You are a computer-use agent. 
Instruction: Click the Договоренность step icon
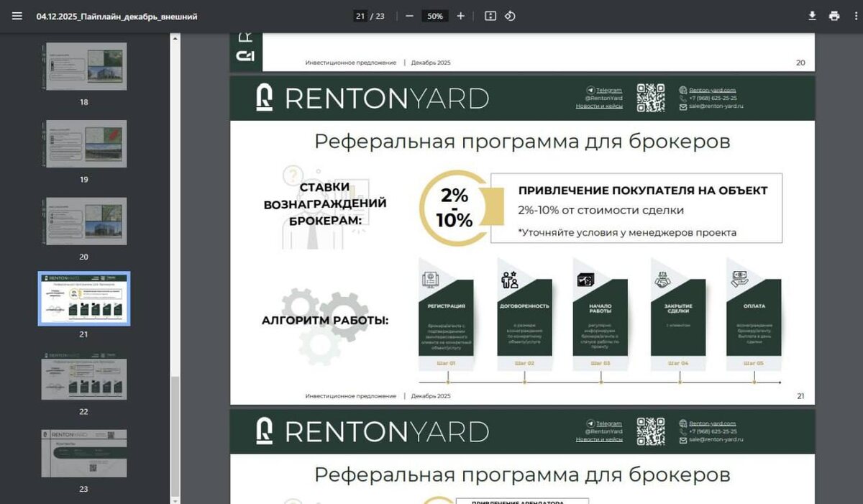point(510,279)
